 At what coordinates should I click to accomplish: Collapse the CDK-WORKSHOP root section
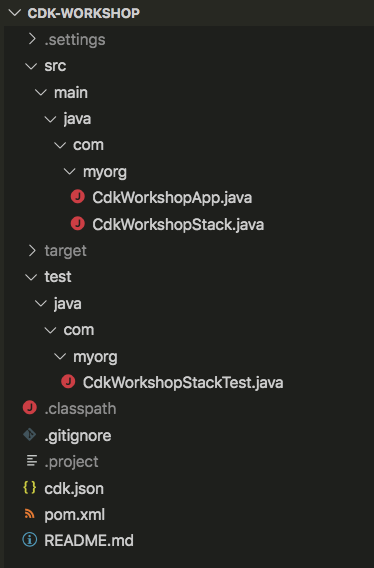point(14,13)
